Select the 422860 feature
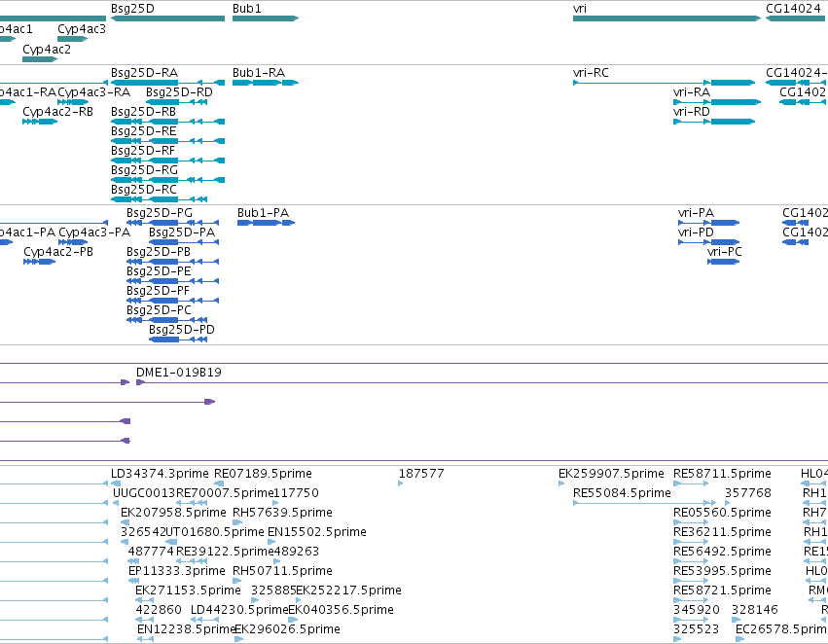Screen dimensions: 828x644 pos(144,620)
